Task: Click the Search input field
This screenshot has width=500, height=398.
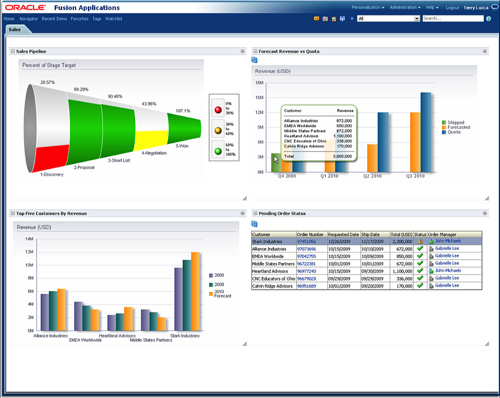Action: point(453,18)
